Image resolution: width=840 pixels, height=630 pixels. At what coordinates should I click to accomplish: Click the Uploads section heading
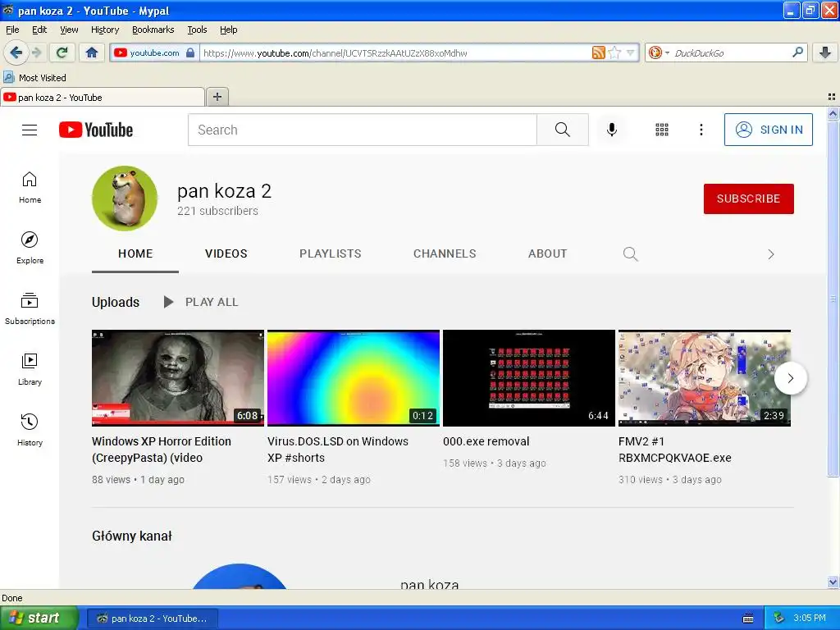point(115,302)
